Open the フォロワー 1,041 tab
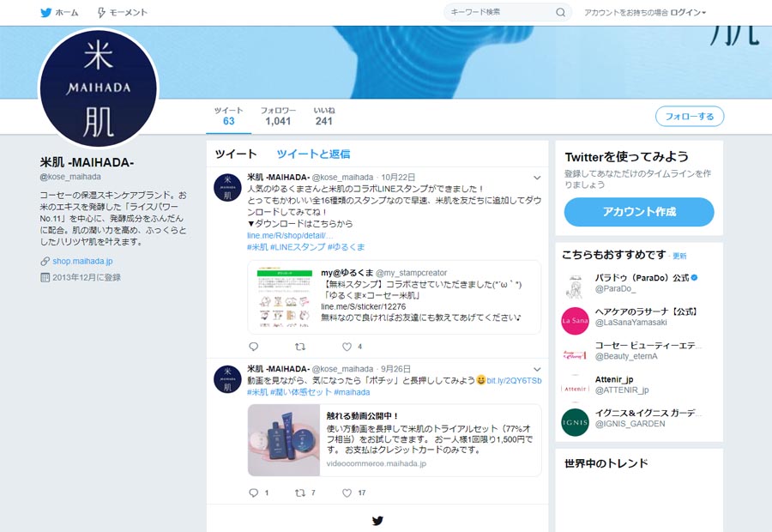The width and height of the screenshot is (772, 532). [278, 116]
